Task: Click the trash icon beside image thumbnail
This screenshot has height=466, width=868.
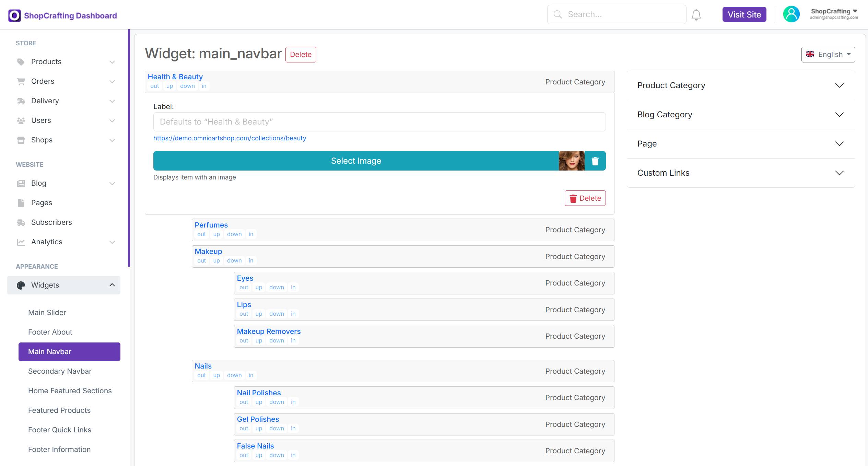Action: pos(595,161)
